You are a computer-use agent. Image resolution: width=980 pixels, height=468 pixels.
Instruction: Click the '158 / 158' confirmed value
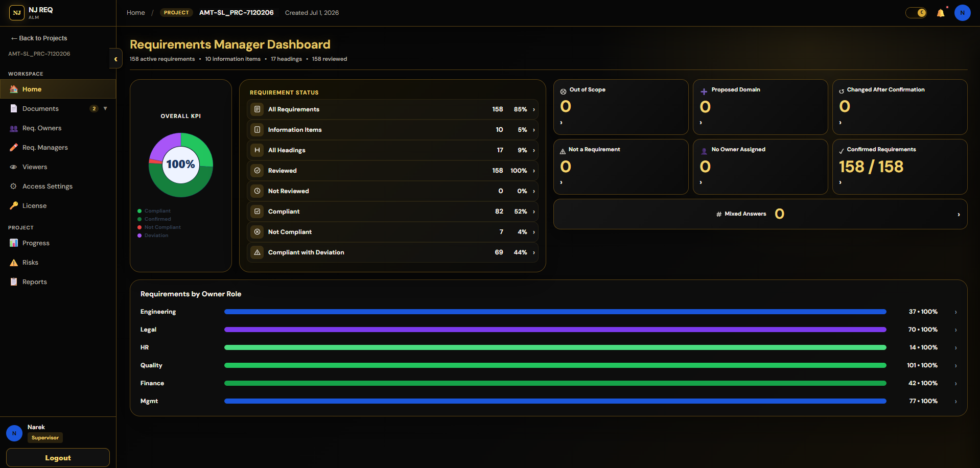click(871, 167)
